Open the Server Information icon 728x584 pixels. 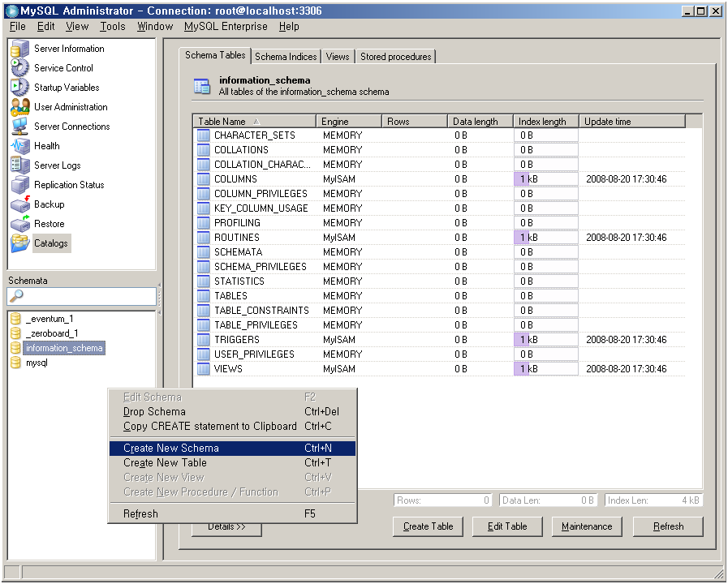(x=20, y=49)
